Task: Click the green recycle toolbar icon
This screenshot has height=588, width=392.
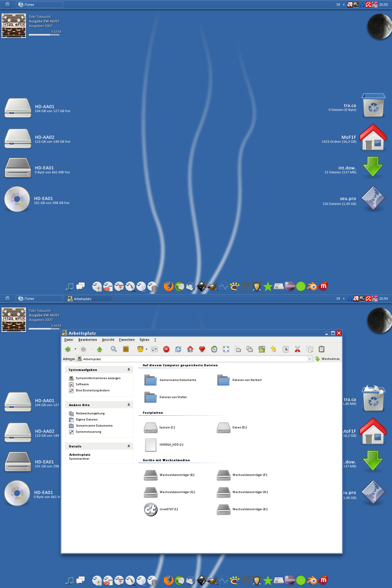Action: click(262, 349)
